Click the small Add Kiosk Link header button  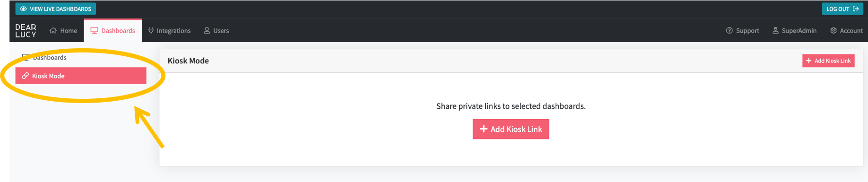(x=828, y=61)
